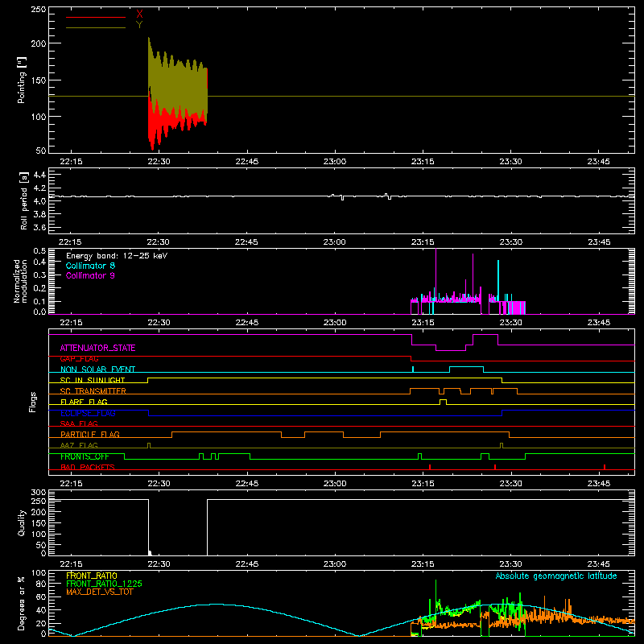Click the Normalized modulation axis title

pyautogui.click(x=20, y=281)
